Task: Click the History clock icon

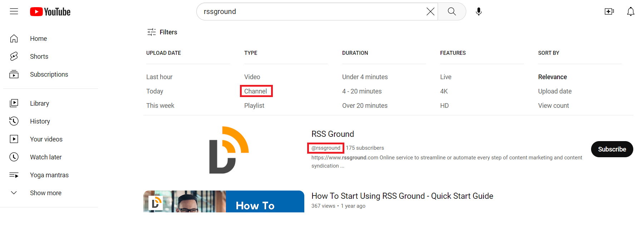Action: [x=14, y=121]
